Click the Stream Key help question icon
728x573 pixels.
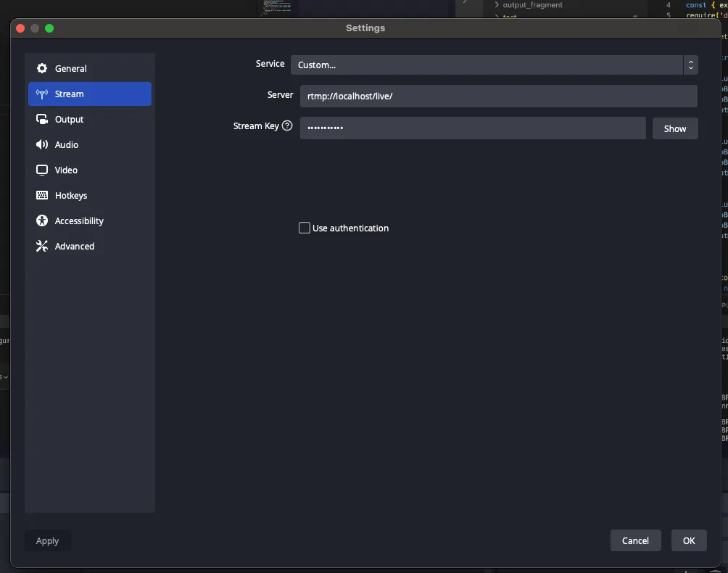pyautogui.click(x=287, y=126)
